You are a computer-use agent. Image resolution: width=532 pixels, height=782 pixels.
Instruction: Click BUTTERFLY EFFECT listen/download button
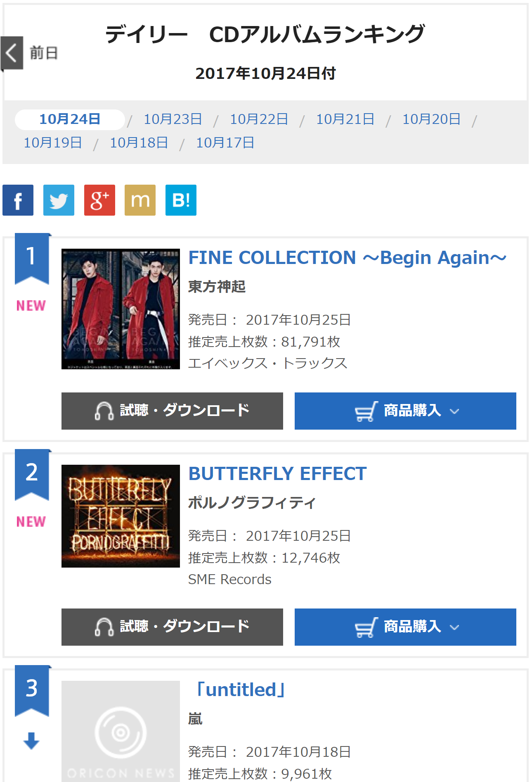point(172,627)
